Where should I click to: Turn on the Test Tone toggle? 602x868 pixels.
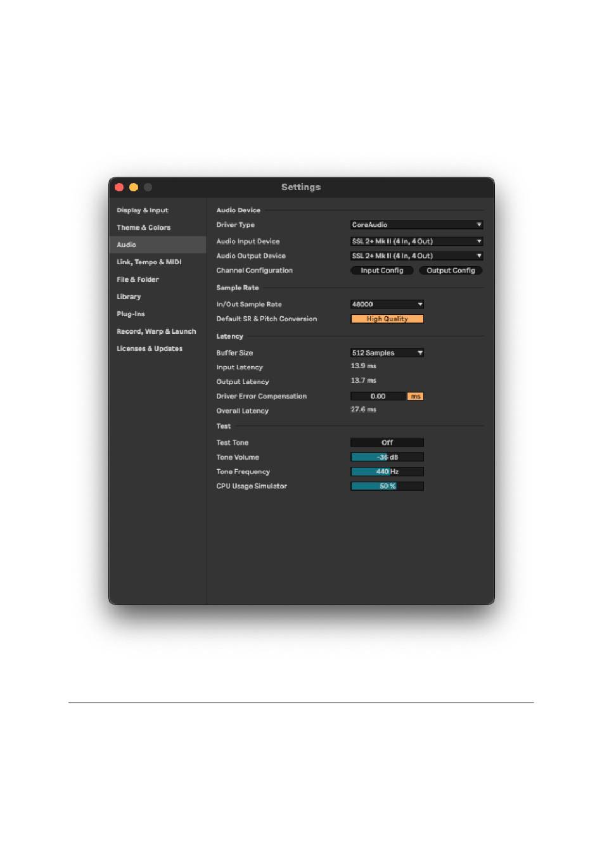[x=387, y=443]
